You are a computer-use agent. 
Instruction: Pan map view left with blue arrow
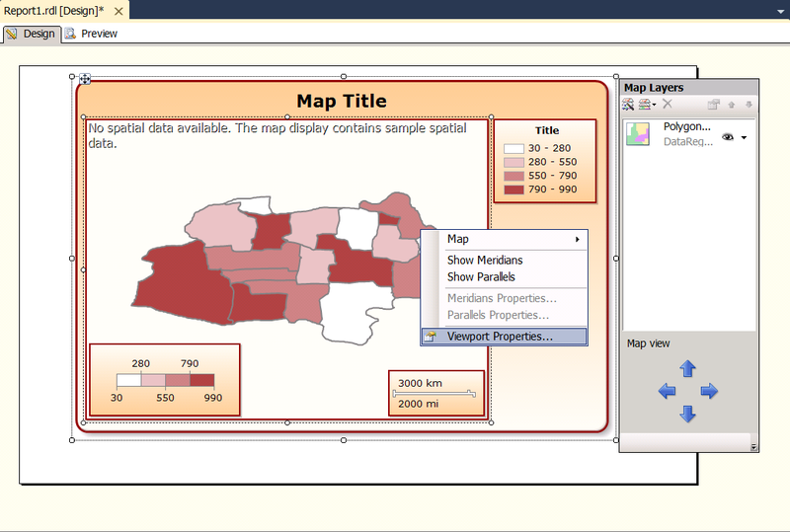pyautogui.click(x=667, y=391)
